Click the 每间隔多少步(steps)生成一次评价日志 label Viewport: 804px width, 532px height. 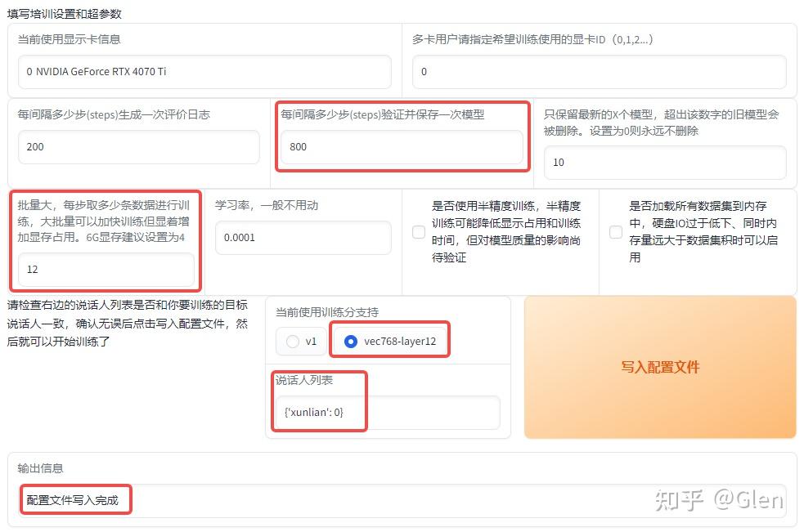pos(114,114)
